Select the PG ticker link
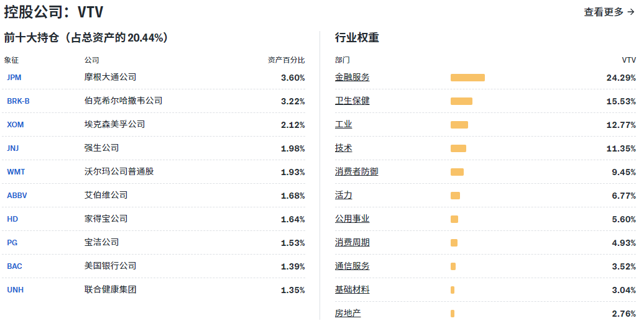 (12, 243)
